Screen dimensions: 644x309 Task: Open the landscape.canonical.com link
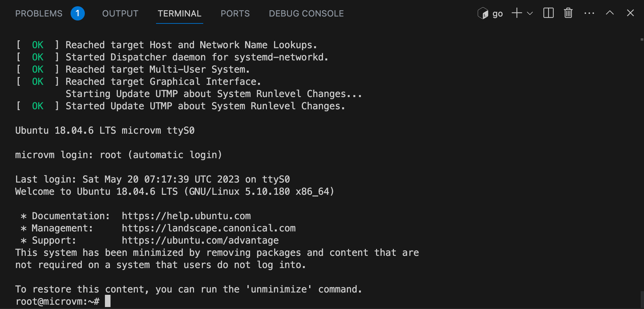tap(209, 228)
